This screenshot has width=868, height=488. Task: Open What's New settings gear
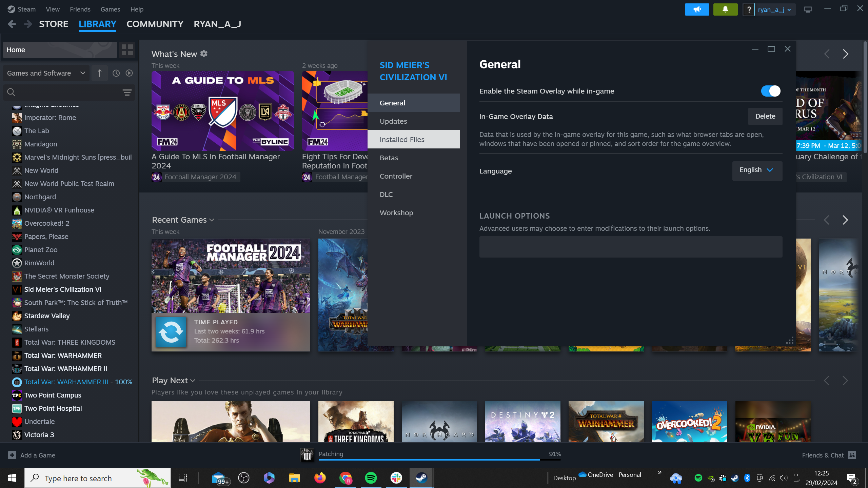[204, 54]
